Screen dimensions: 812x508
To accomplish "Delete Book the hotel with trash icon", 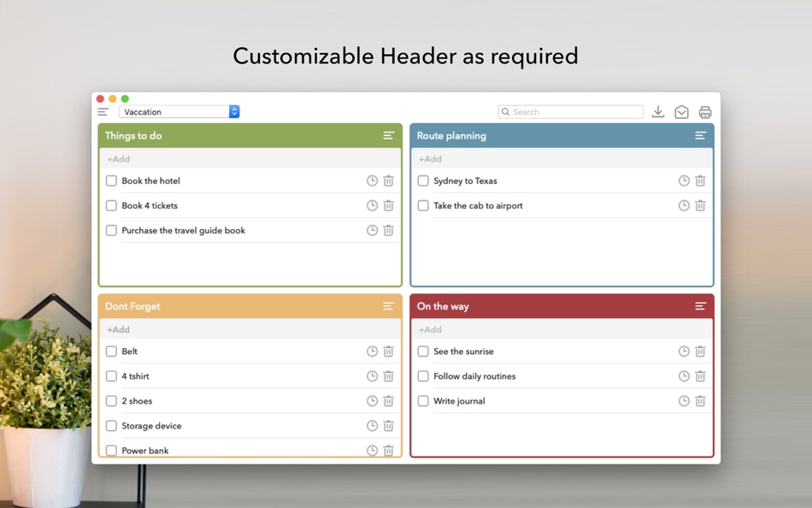I will coord(388,181).
